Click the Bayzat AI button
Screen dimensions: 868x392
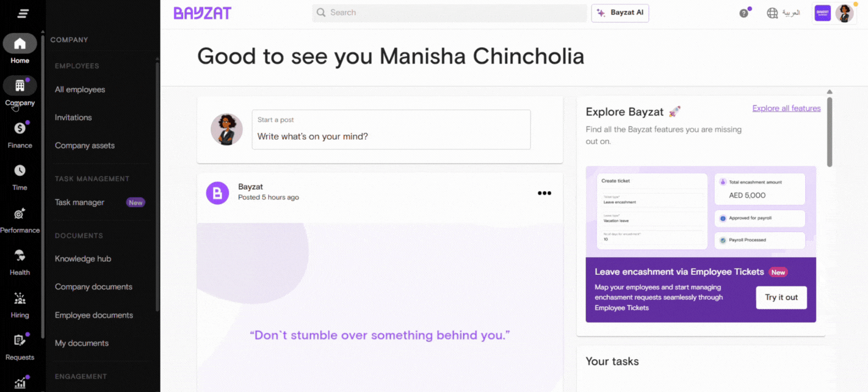620,13
